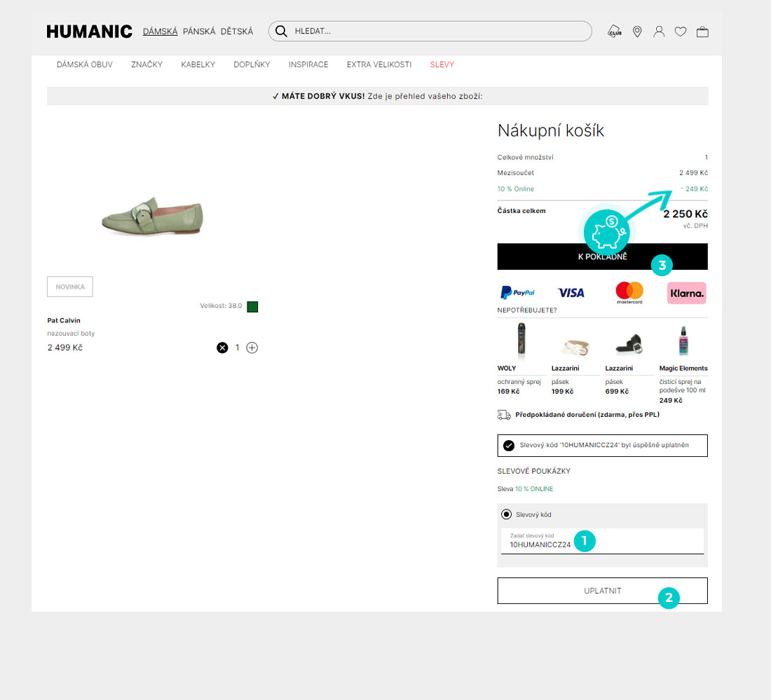
Task: Open the white Lazzarini belt thumbnail
Action: coord(575,347)
